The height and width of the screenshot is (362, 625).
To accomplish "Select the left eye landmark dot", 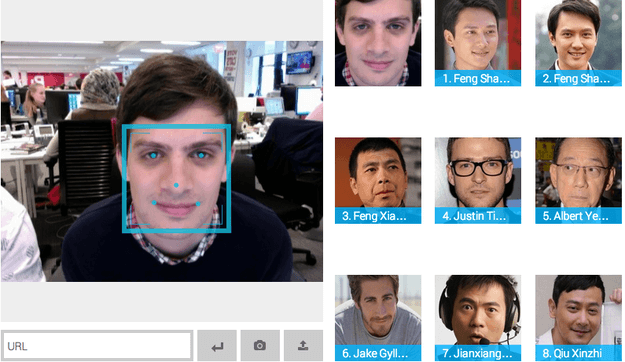I will [x=153, y=155].
